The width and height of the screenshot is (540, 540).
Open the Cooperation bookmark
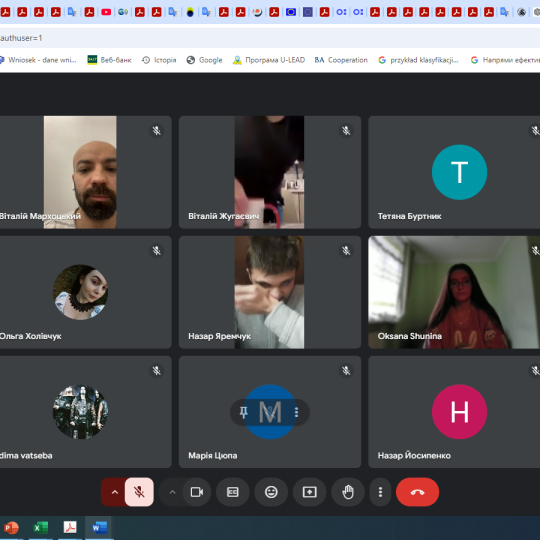[341, 60]
